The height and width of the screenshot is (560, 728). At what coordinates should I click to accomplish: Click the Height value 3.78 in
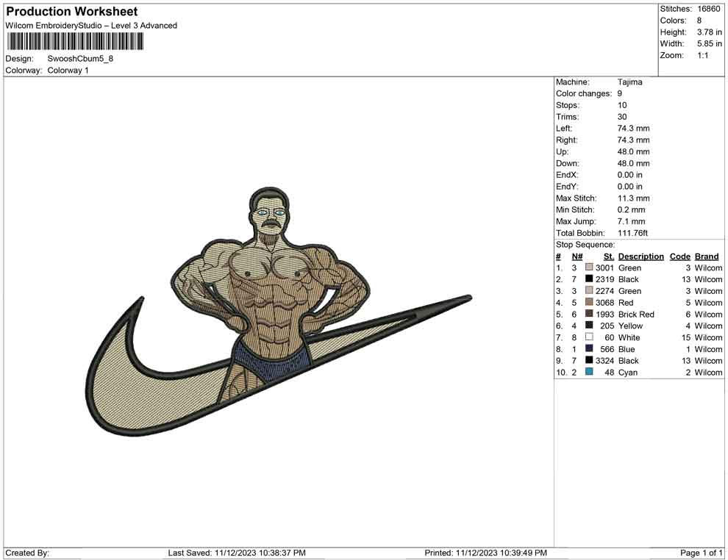click(x=709, y=32)
